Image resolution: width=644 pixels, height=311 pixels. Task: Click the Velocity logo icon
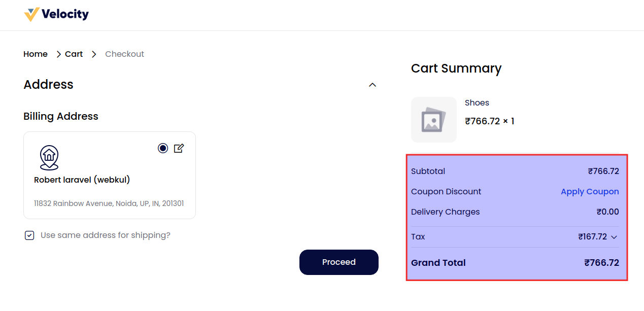31,14
